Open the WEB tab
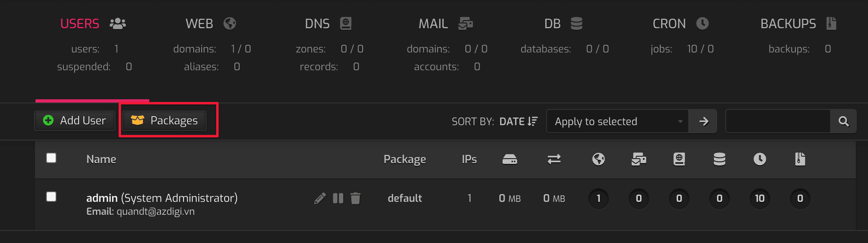The width and height of the screenshot is (868, 243). [210, 24]
